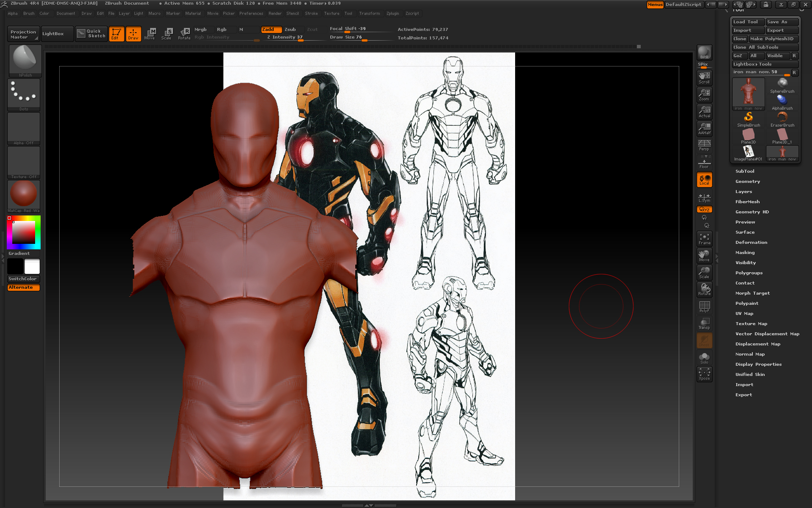Toggle PolyF polyframe display
Viewport: 812px width, 508px height.
pyautogui.click(x=704, y=306)
